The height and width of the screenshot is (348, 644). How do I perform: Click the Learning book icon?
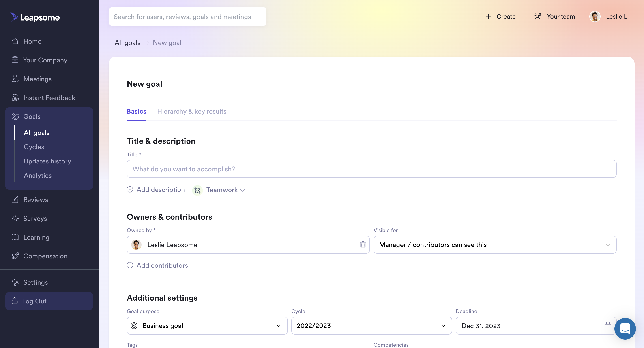15,237
